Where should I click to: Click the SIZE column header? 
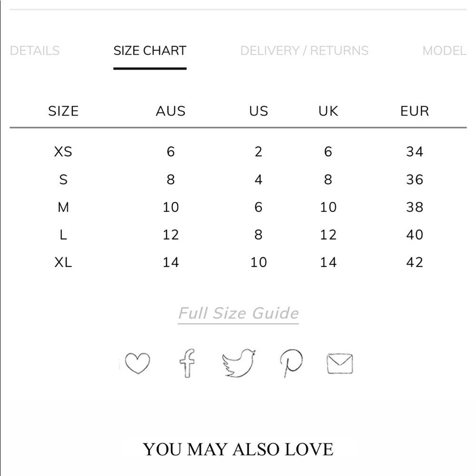pyautogui.click(x=63, y=111)
